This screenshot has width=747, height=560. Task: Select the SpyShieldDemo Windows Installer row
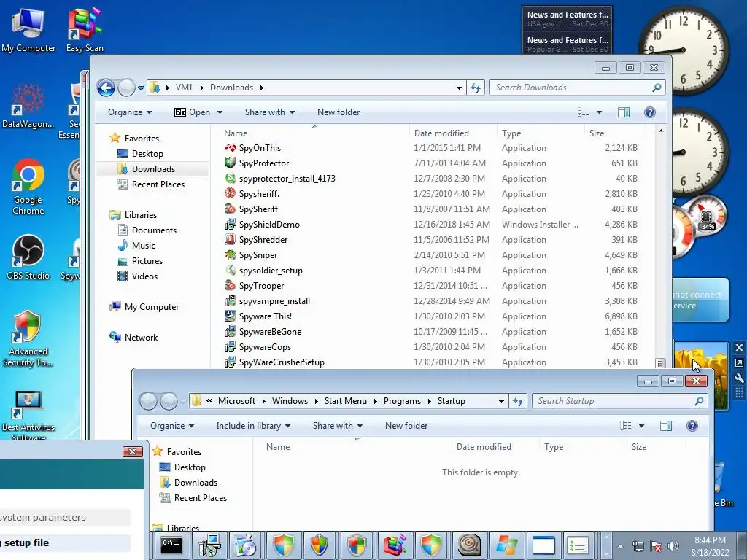pos(431,225)
